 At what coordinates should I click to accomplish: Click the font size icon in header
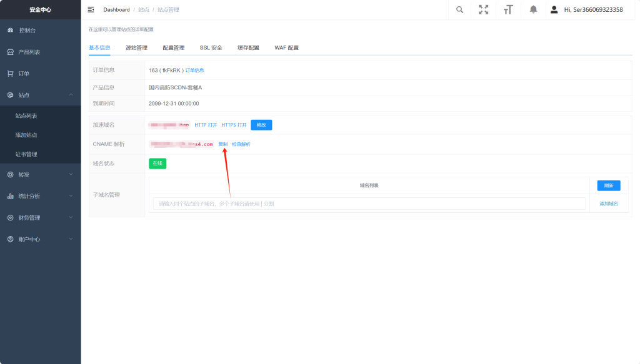tap(508, 9)
